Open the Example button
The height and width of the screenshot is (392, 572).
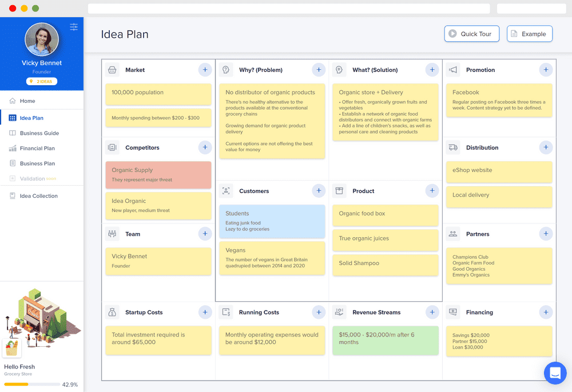[x=529, y=34]
